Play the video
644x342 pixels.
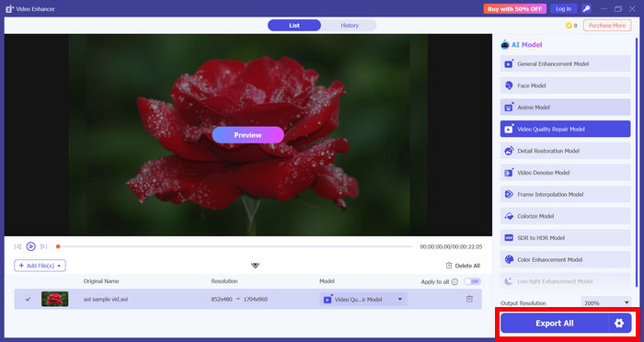(30, 246)
